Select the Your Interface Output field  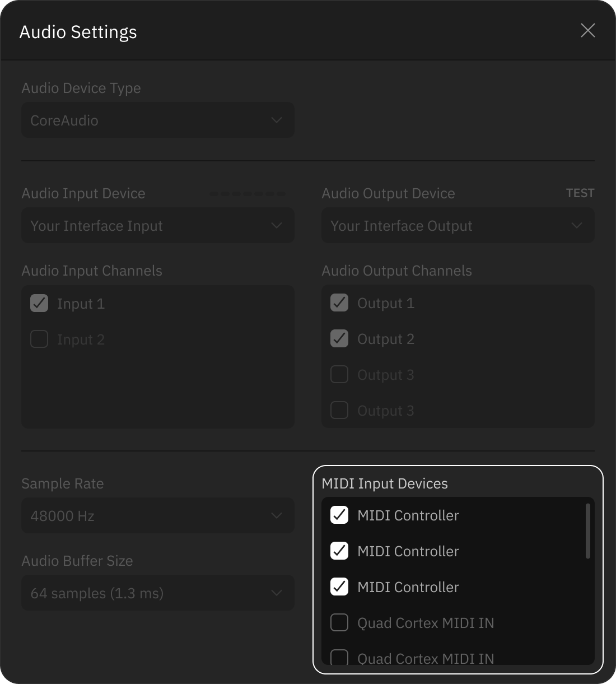coord(458,225)
